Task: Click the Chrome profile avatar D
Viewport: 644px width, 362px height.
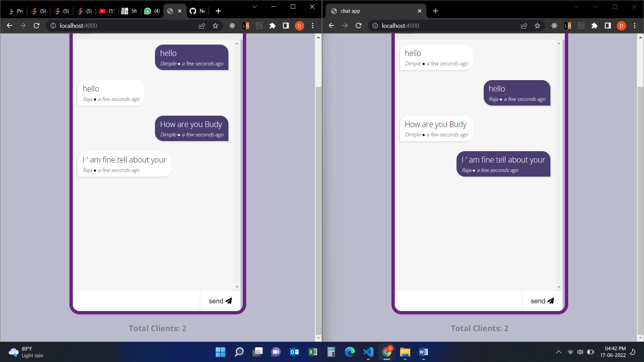Action: pos(299,25)
